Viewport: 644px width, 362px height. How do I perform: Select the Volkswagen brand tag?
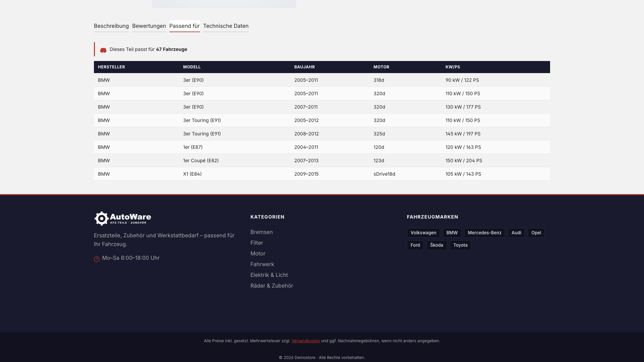pyautogui.click(x=423, y=233)
